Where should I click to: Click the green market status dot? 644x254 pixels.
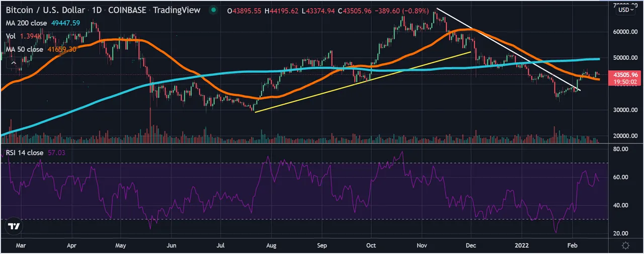214,10
